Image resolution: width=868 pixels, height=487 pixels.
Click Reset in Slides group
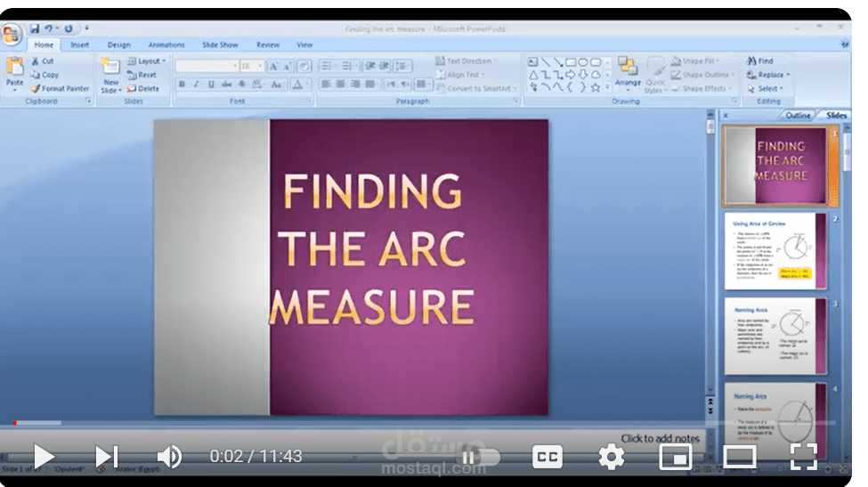142,75
